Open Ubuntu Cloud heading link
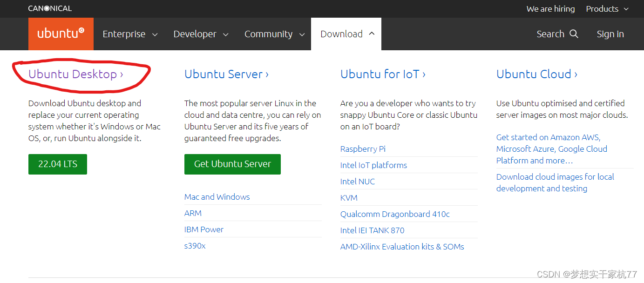Image resolution: width=644 pixels, height=283 pixels. (x=537, y=74)
